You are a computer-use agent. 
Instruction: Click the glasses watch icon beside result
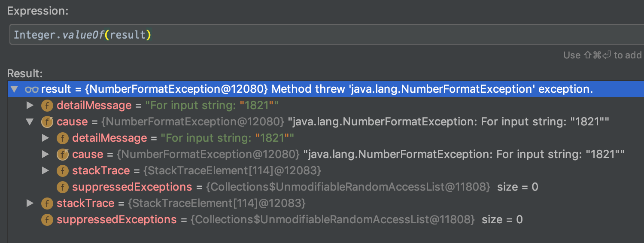(31, 89)
